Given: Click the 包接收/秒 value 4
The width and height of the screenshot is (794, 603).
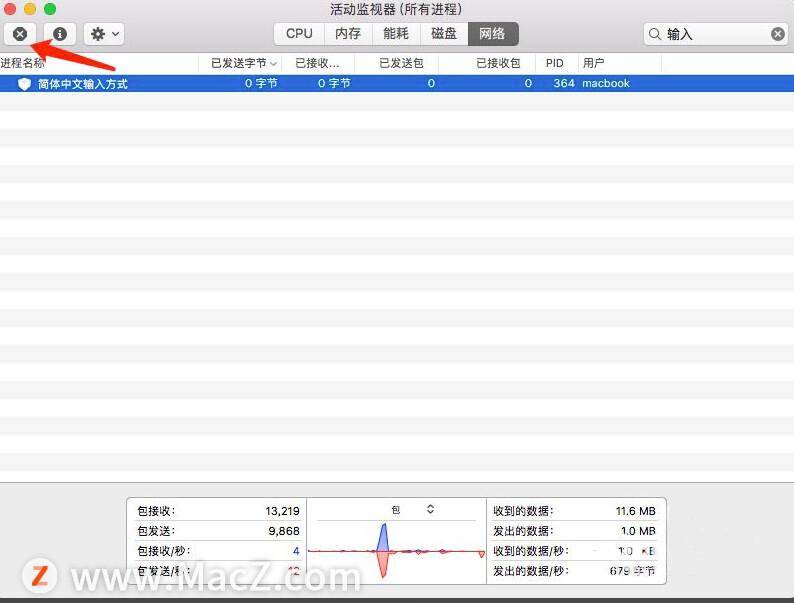Looking at the screenshot, I should tap(296, 551).
